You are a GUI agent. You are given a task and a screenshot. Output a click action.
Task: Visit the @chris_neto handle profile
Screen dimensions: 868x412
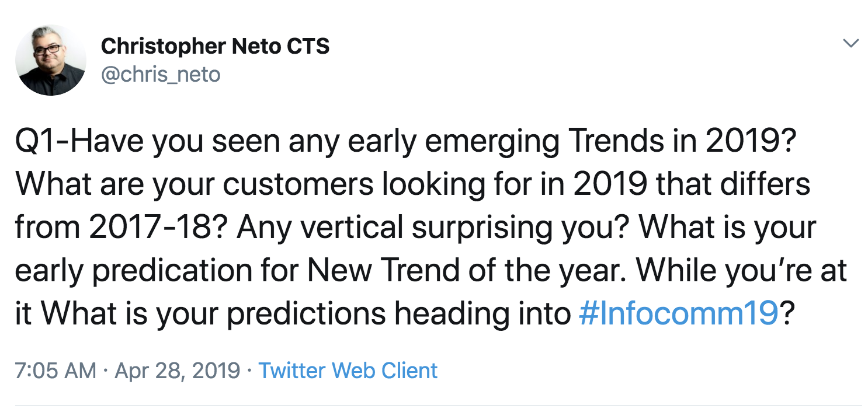point(161,74)
